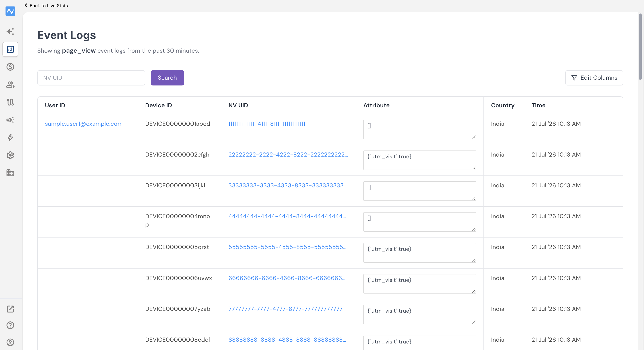644x350 pixels.
Task: Click attribute box for DEVICE00000002efgh row
Action: pos(420,160)
